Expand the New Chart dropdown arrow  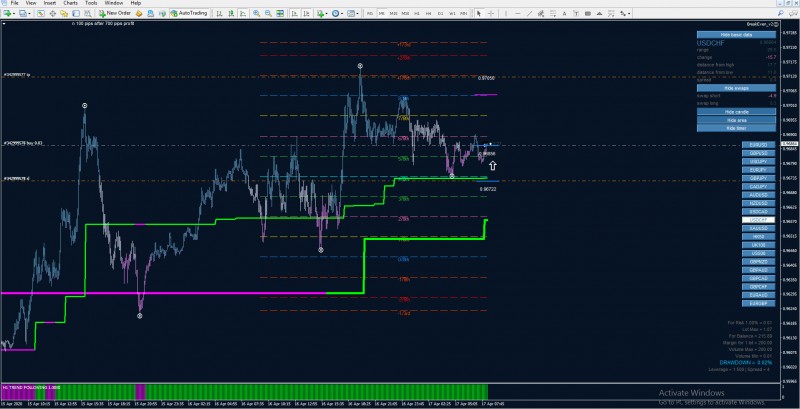(x=14, y=13)
